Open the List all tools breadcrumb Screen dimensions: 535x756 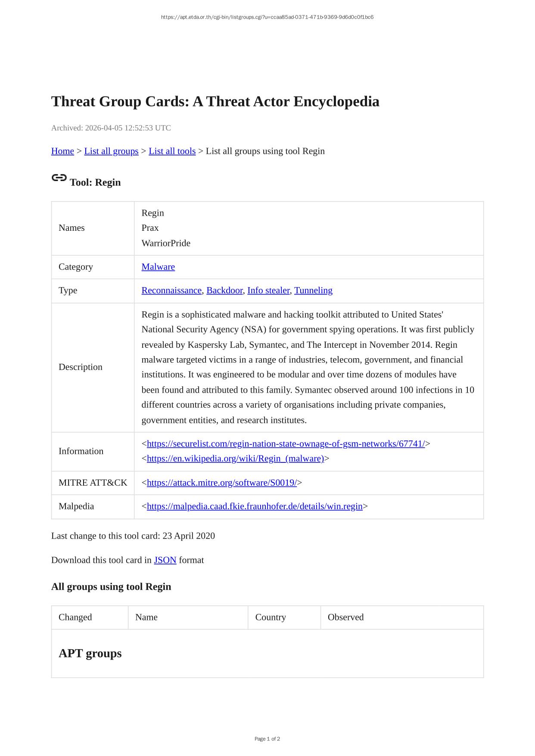pos(172,151)
